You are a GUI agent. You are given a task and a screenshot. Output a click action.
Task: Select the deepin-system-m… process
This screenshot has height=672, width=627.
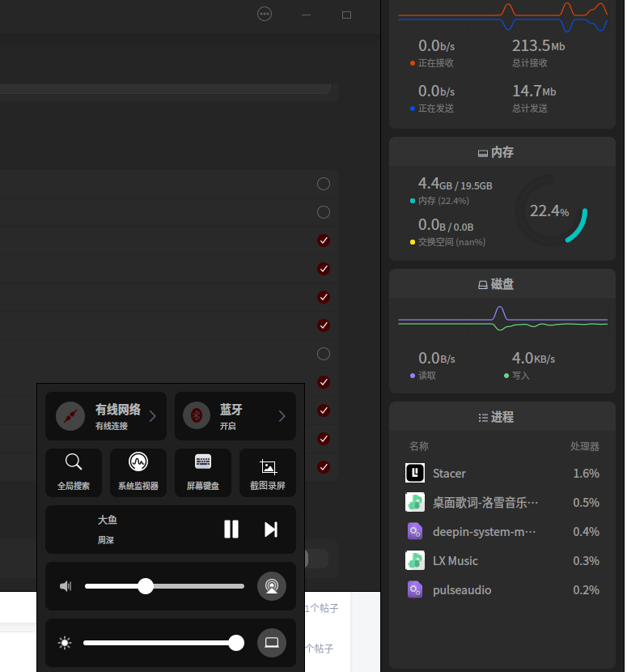[502, 531]
